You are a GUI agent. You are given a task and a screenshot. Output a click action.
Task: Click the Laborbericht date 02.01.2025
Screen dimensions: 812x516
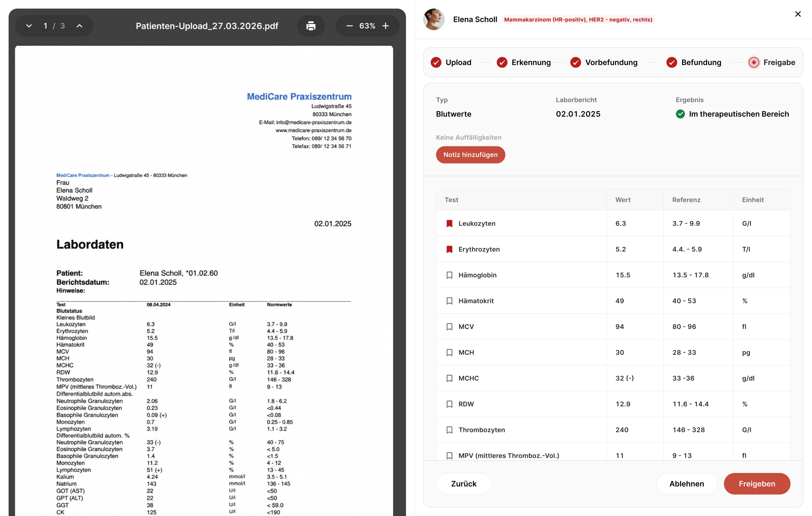tap(578, 114)
